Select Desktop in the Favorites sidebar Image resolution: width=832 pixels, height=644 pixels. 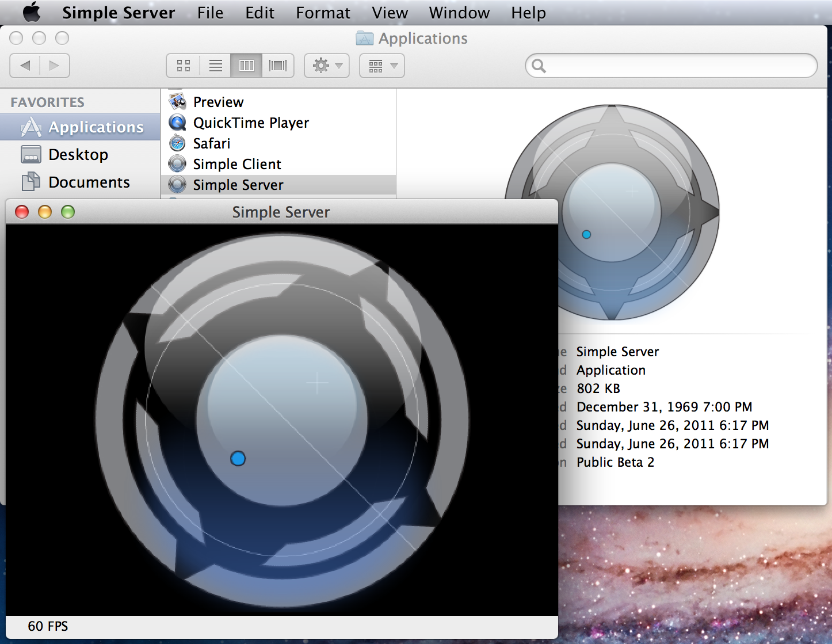point(80,154)
